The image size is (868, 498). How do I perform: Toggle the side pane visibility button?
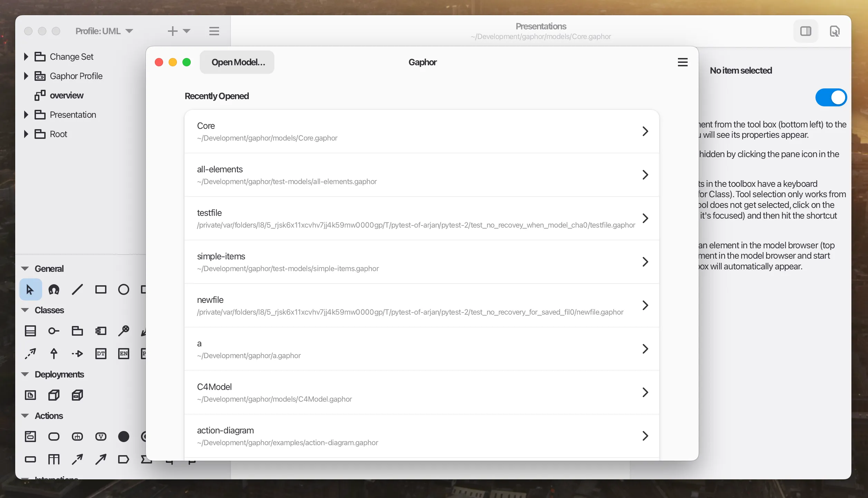(x=805, y=31)
